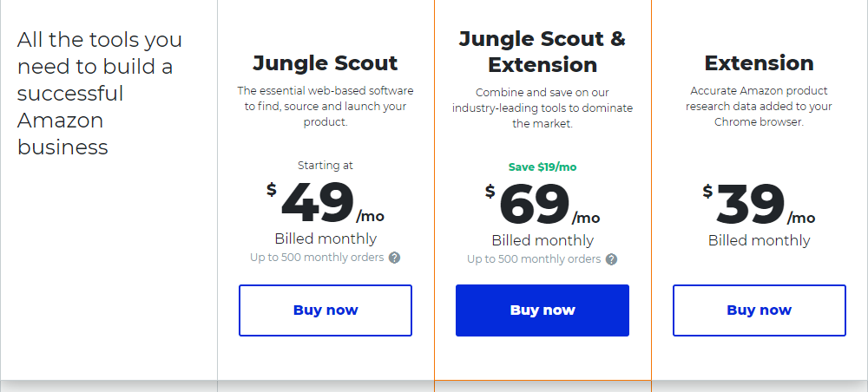The image size is (868, 392).
Task: Click the Accurate Amazon product research description
Action: point(759,106)
